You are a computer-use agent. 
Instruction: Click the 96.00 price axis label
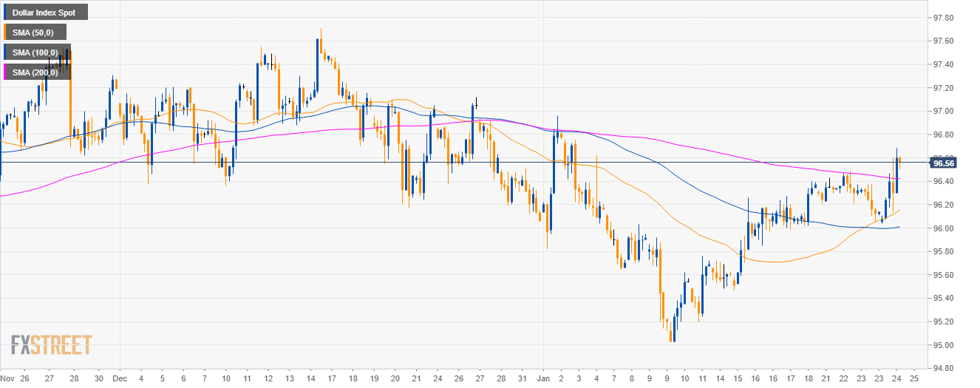(942, 228)
